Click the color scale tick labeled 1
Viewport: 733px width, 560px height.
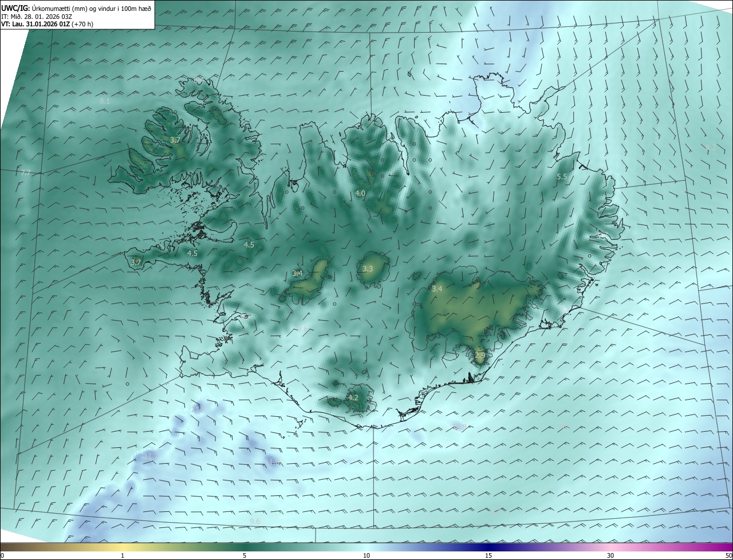[x=123, y=555]
